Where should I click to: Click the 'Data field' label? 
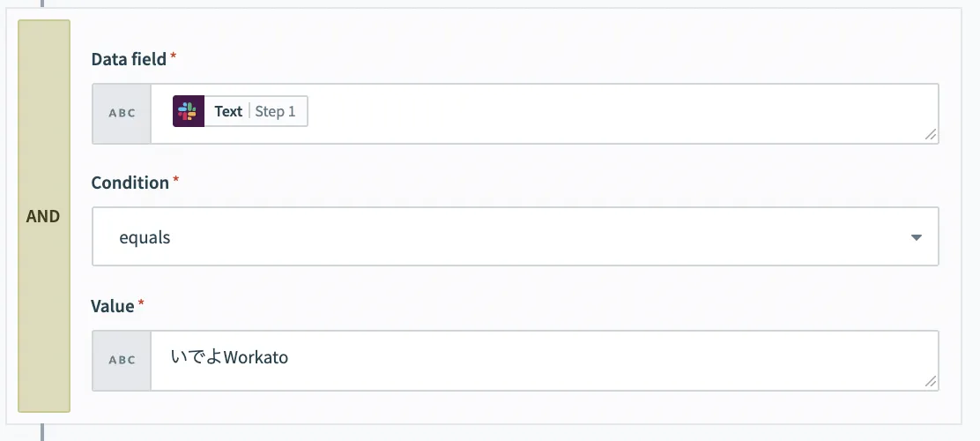(129, 59)
